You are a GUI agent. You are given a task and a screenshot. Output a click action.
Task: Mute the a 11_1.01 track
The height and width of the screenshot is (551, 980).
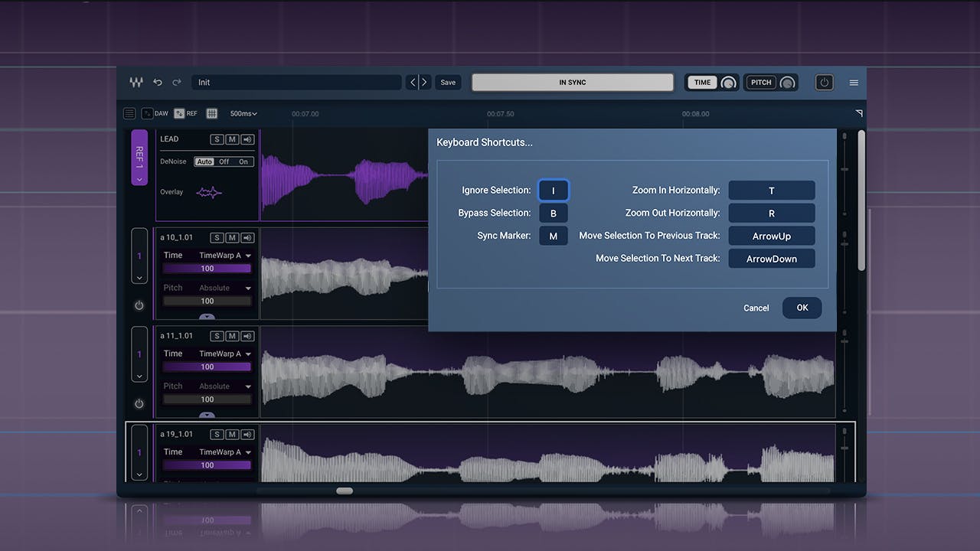click(x=233, y=336)
